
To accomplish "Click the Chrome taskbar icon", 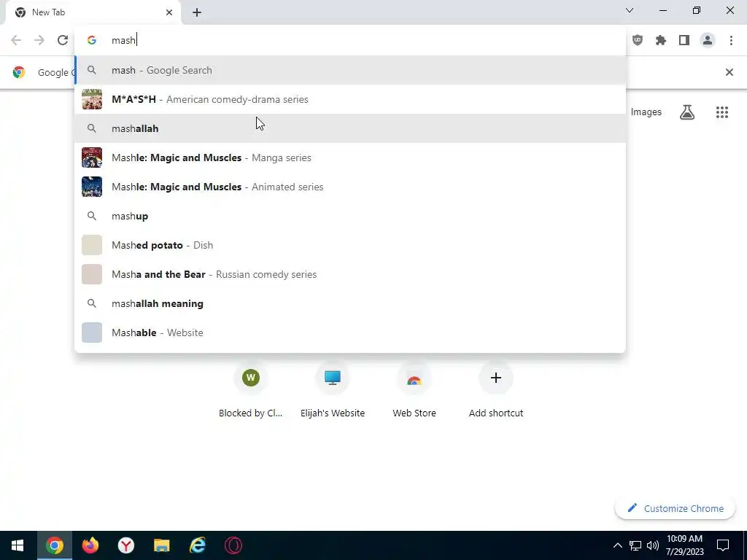I will [x=54, y=545].
